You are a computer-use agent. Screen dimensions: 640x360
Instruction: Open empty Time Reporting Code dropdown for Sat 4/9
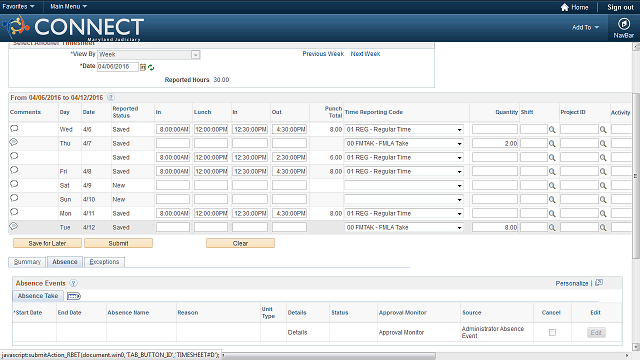pos(404,185)
